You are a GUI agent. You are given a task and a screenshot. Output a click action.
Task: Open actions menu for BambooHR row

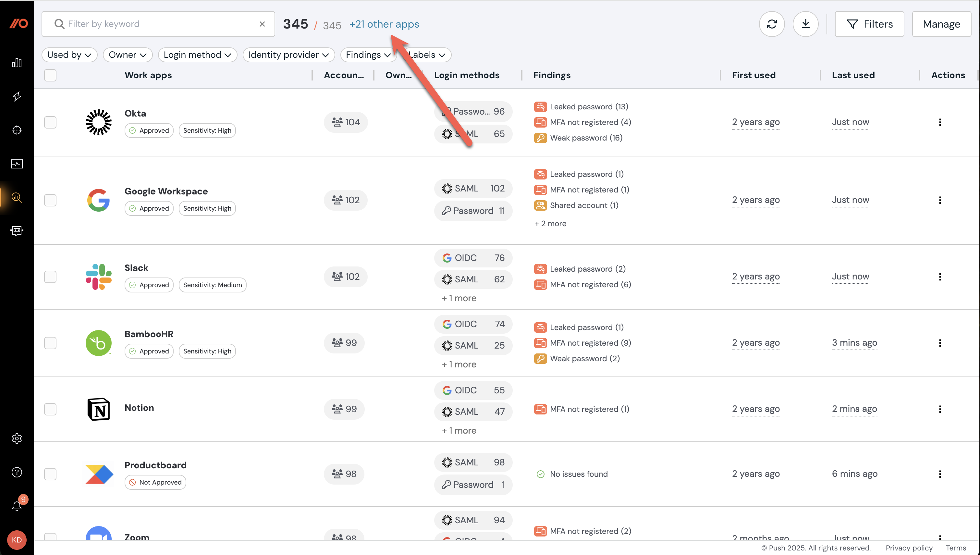click(940, 343)
